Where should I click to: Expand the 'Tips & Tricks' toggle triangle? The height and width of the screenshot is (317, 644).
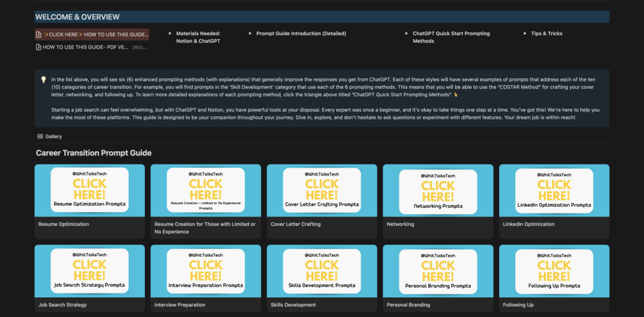click(x=525, y=34)
